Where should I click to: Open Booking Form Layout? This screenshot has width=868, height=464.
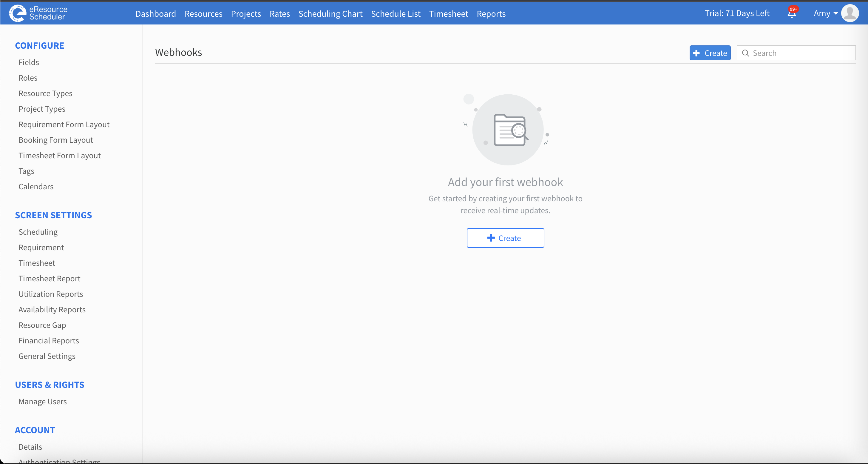(55, 140)
